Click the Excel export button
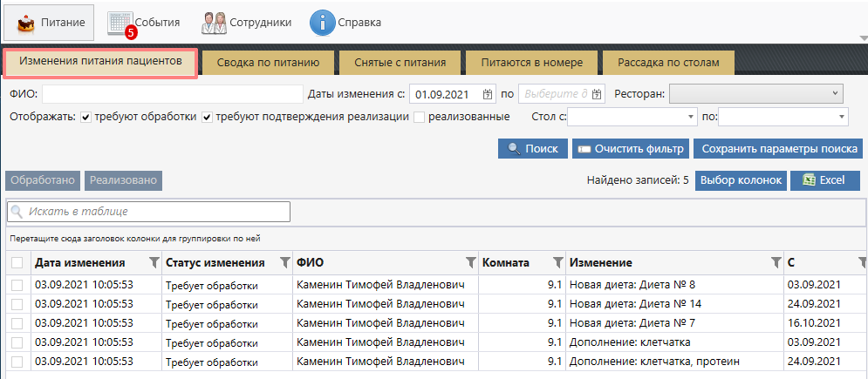Viewport: 868px width, 379px height. point(824,180)
